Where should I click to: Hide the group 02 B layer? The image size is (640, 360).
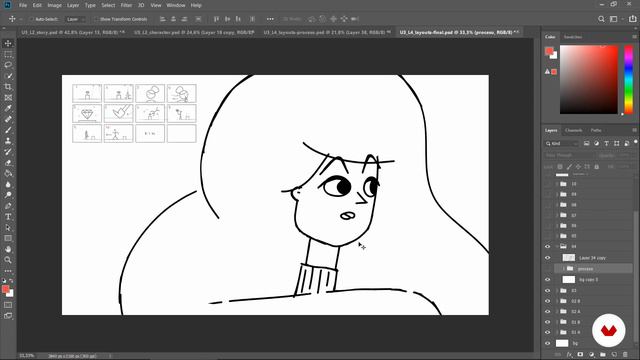pos(548,301)
